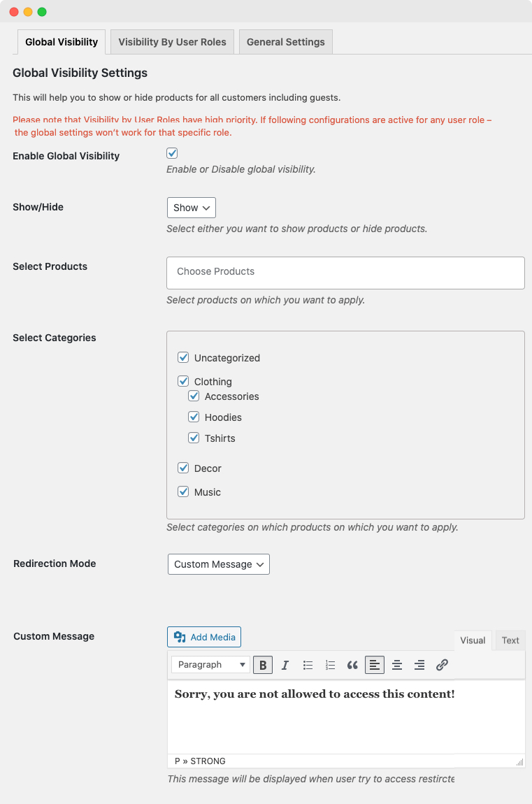Screen dimensions: 532x804
Task: Disable the Enable Global Visibility checkbox
Action: coord(171,153)
